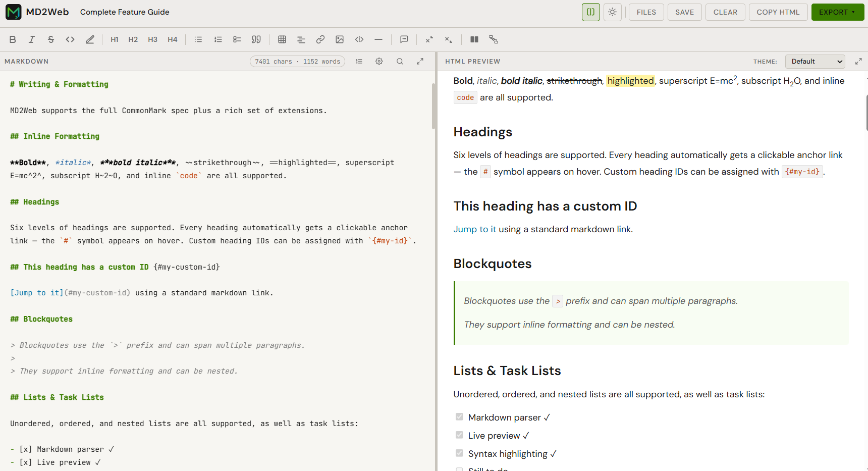This screenshot has width=868, height=471.
Task: Open the EXPORT options menu
Action: (837, 12)
